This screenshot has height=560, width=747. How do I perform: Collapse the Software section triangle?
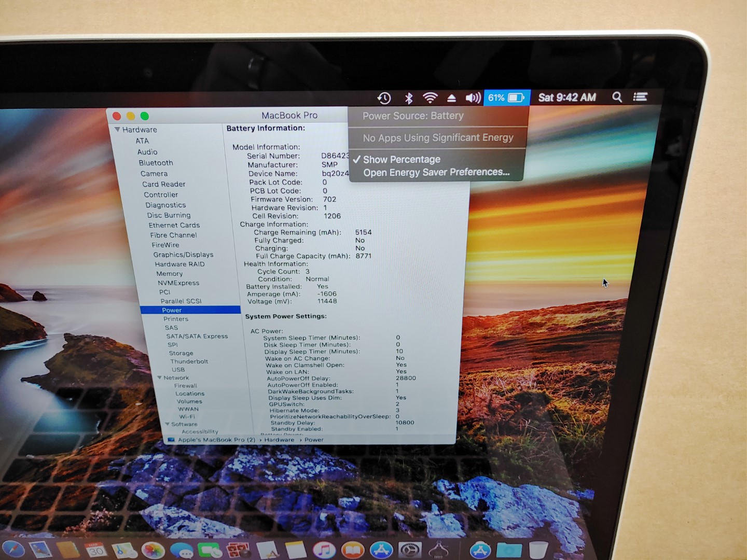point(167,424)
